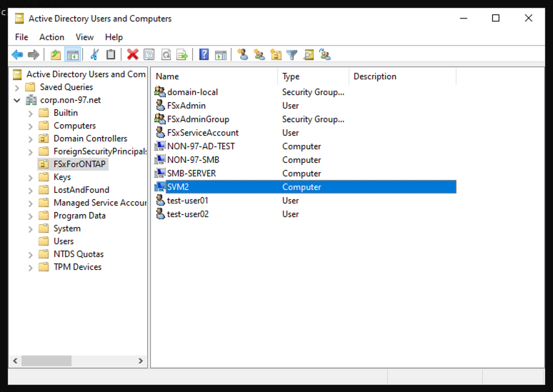The height and width of the screenshot is (392, 553).
Task: Click the Filter funnel icon
Action: click(x=292, y=54)
